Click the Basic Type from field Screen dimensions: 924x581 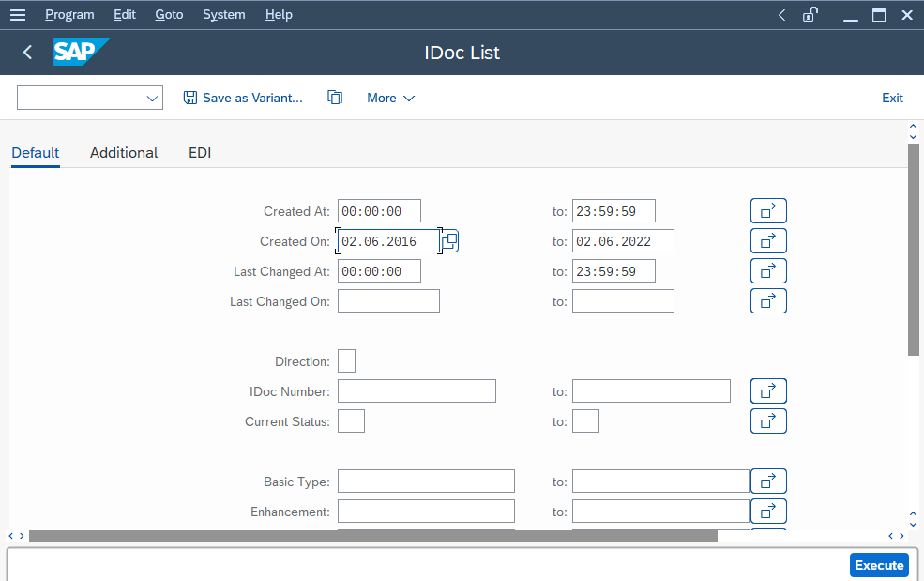426,482
